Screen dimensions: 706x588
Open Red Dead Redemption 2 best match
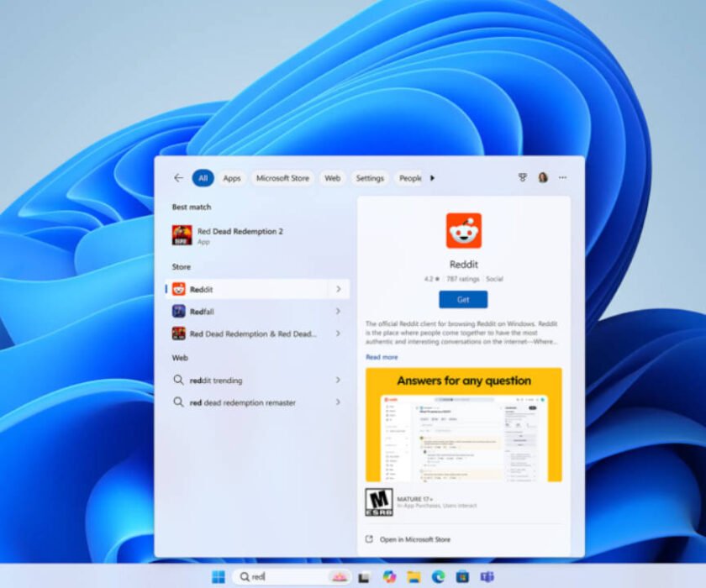point(256,235)
